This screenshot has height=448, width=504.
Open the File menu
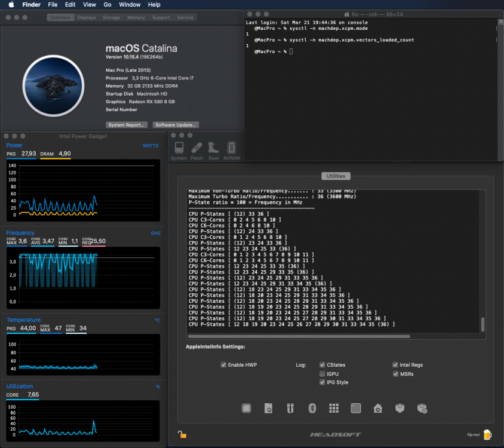[53, 5]
